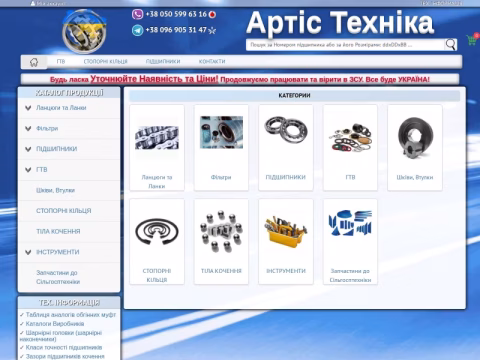Image resolution: width=480 pixels, height=360 pixels.
Task: Open СТОПОРНІ КІЛЬЦЯ in navigation bar
Action: coord(106,61)
